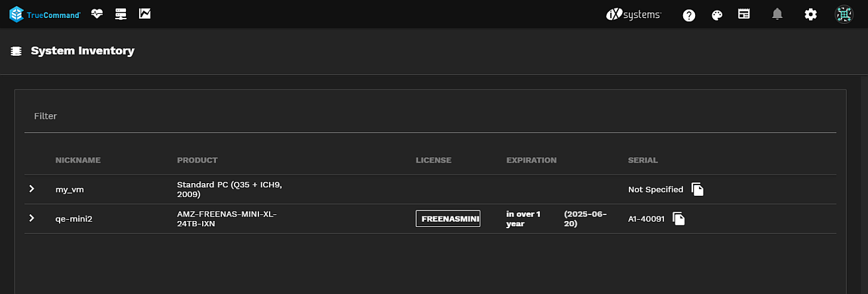Open the settings gear icon
Screen dimensions: 868x294
[810, 14]
